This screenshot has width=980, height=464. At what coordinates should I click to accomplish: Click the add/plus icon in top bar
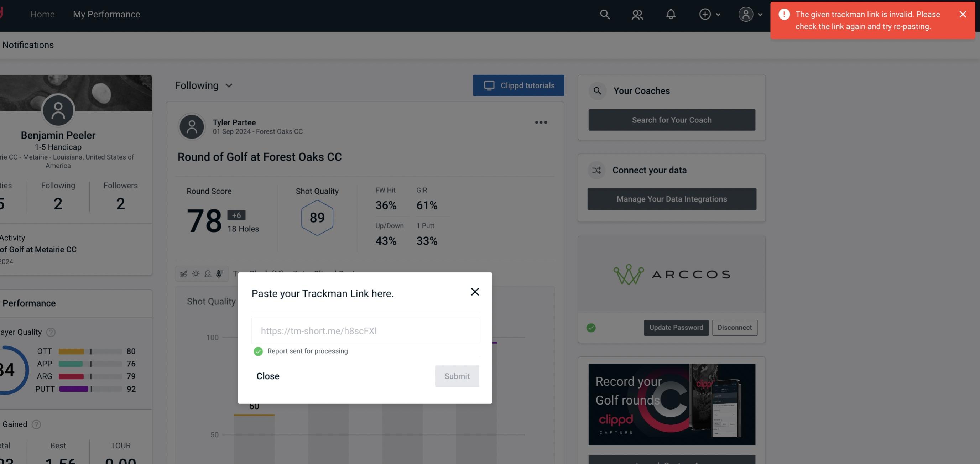click(705, 14)
